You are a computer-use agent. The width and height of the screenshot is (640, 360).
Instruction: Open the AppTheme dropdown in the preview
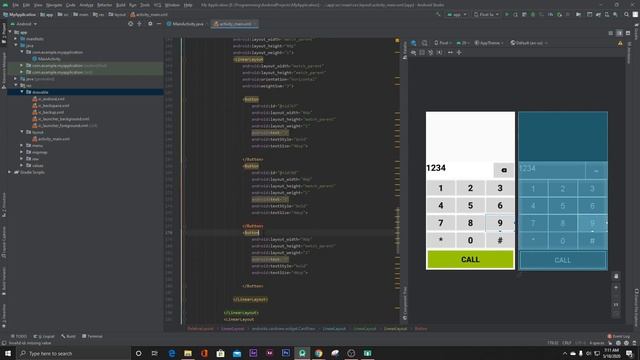pyautogui.click(x=489, y=43)
